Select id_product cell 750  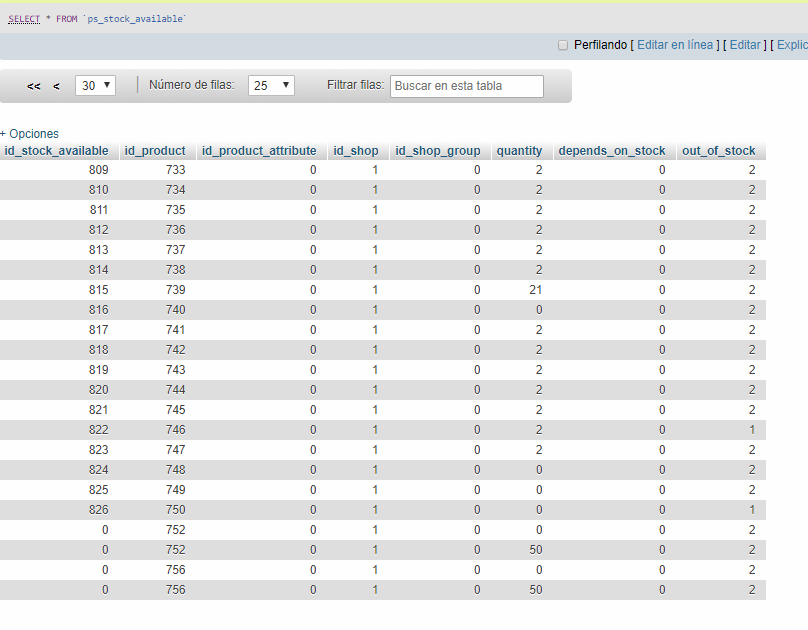[176, 510]
